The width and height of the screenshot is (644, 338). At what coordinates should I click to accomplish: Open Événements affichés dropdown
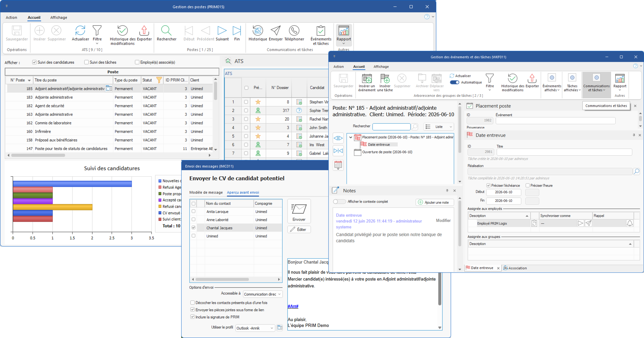(x=552, y=83)
